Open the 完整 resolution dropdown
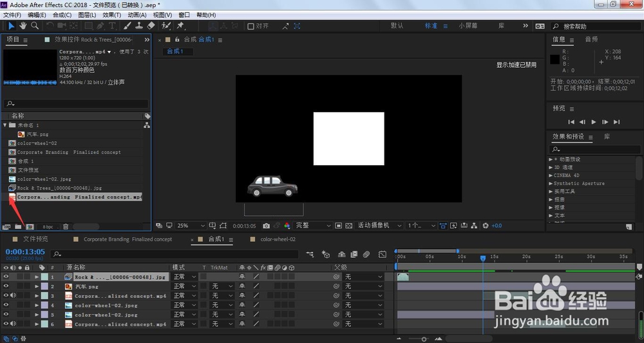The image size is (644, 343). tap(313, 226)
